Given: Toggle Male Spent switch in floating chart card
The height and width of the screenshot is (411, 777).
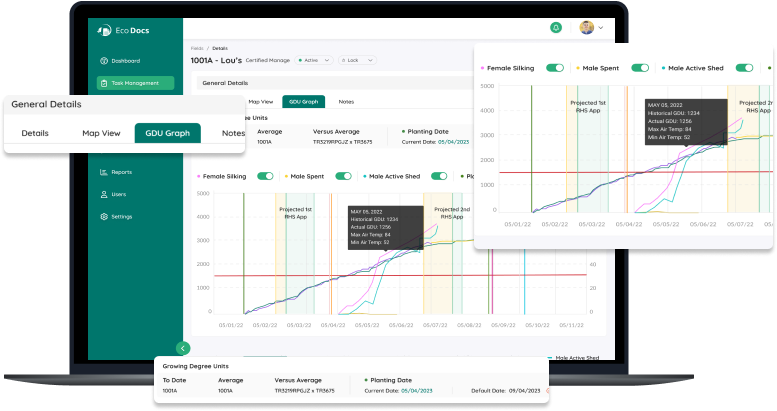Looking at the screenshot, I should coord(640,68).
